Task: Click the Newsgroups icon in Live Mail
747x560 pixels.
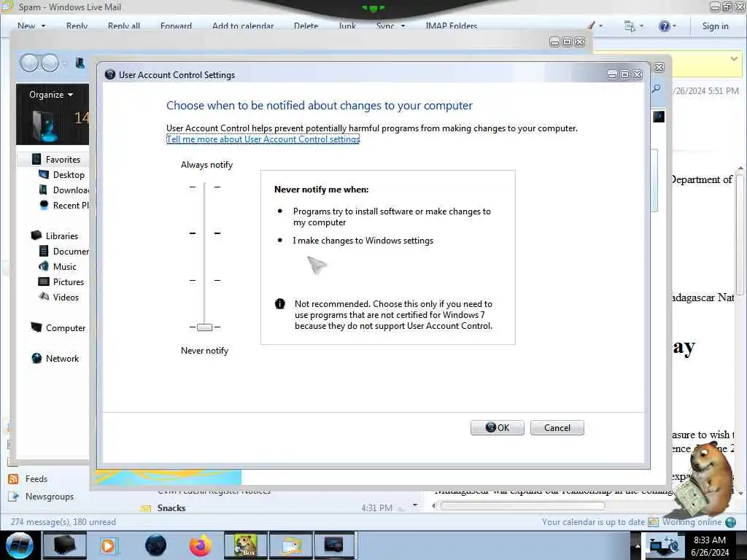Action: [x=13, y=496]
